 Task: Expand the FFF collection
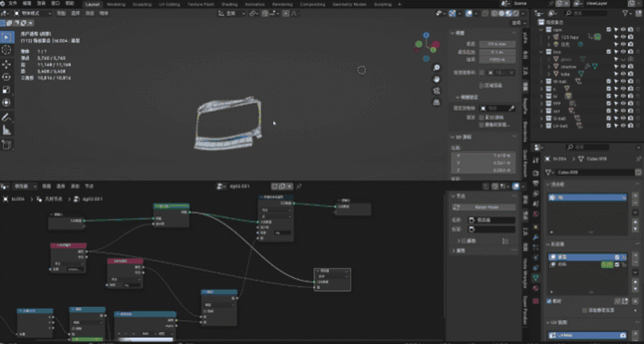click(542, 103)
